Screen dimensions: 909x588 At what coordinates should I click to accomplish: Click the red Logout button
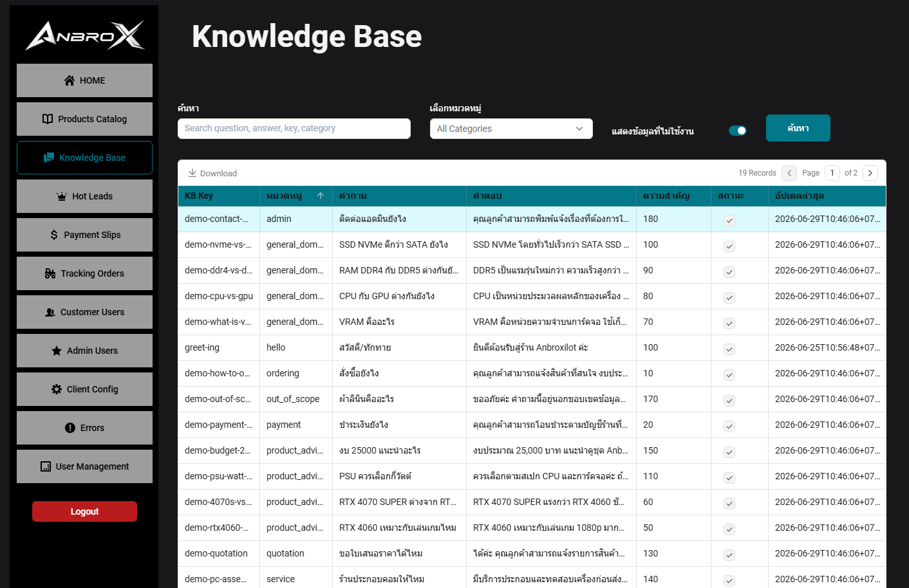coord(84,511)
